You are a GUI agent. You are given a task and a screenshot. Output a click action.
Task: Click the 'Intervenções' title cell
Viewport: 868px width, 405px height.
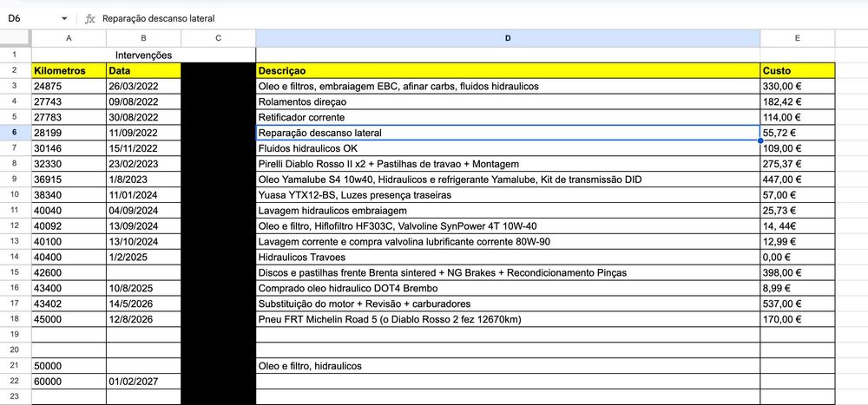[143, 56]
